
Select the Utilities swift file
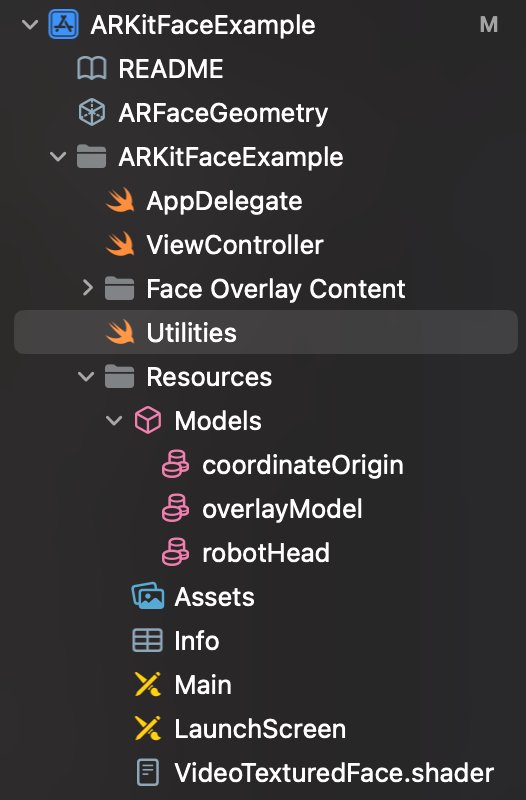point(266,332)
